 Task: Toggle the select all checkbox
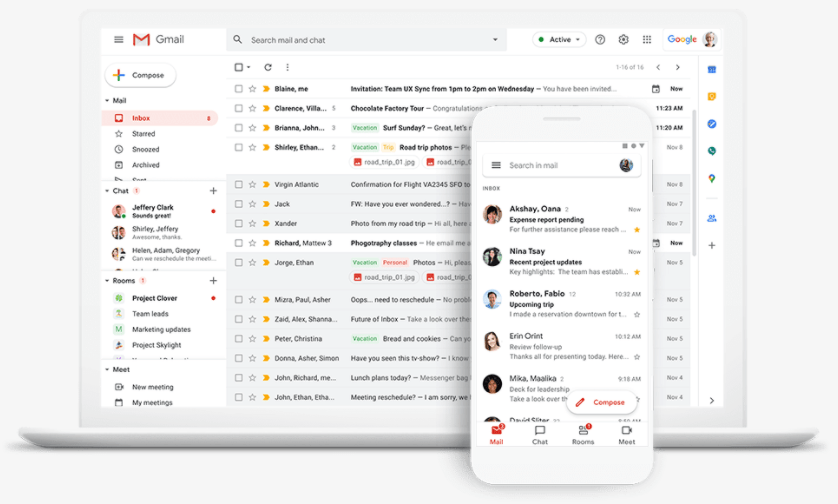pyautogui.click(x=238, y=67)
